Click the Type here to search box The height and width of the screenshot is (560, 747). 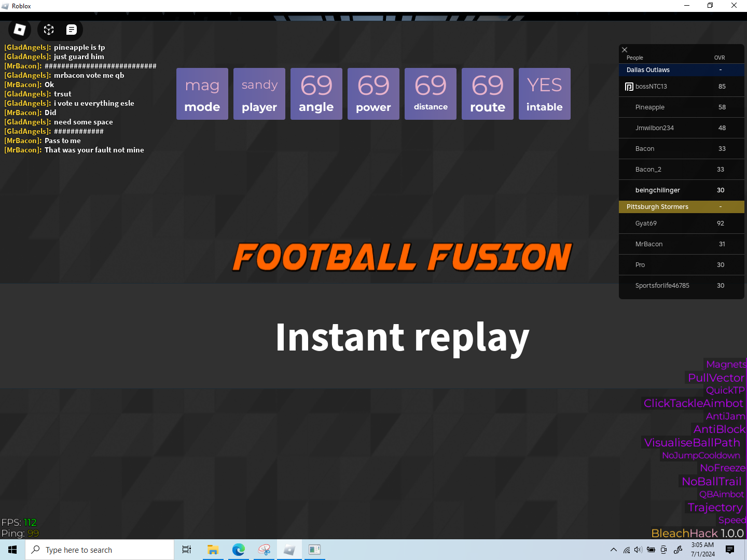pyautogui.click(x=100, y=550)
